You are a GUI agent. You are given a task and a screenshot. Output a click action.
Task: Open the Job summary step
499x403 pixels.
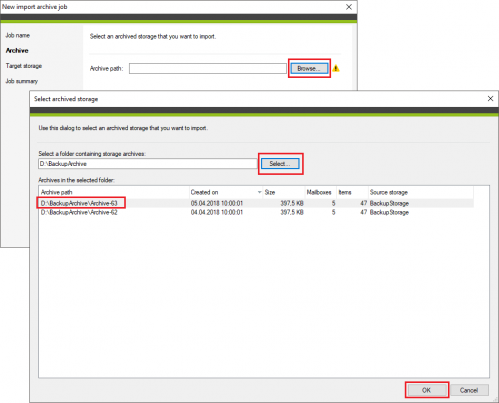22,81
